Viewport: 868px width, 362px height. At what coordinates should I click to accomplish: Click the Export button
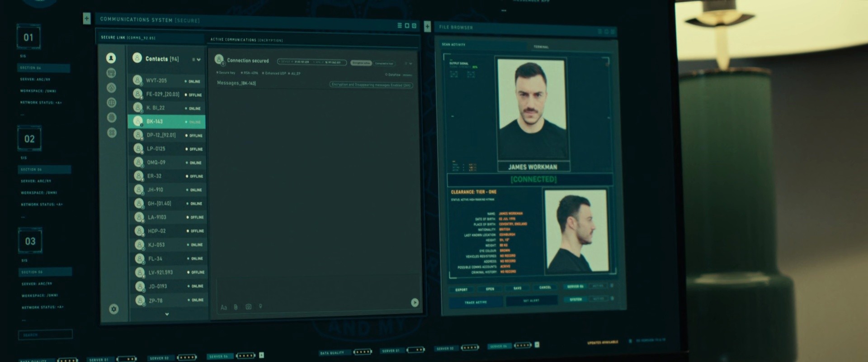(461, 290)
